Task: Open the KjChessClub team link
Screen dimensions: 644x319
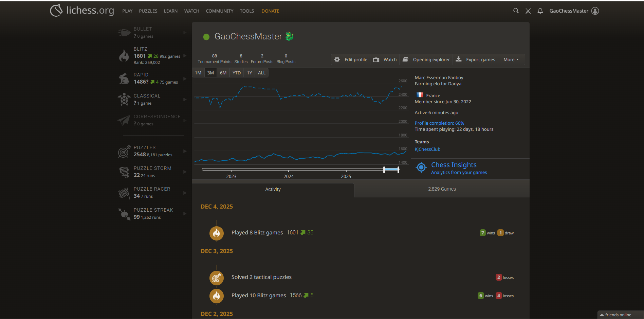Action: (427, 149)
